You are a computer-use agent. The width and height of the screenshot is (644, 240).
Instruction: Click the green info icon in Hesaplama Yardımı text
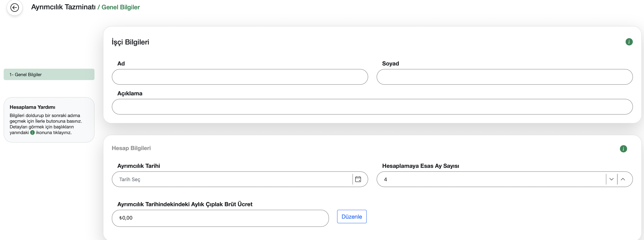coord(32,132)
